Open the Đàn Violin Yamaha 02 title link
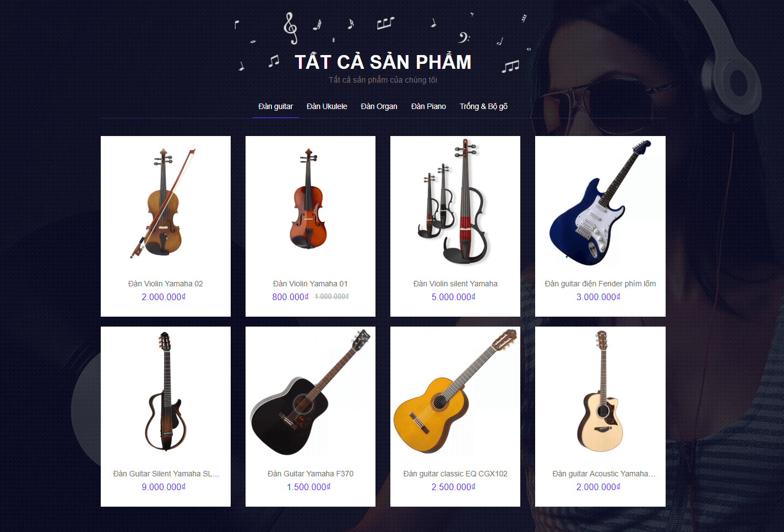Image resolution: width=784 pixels, height=532 pixels. [166, 284]
